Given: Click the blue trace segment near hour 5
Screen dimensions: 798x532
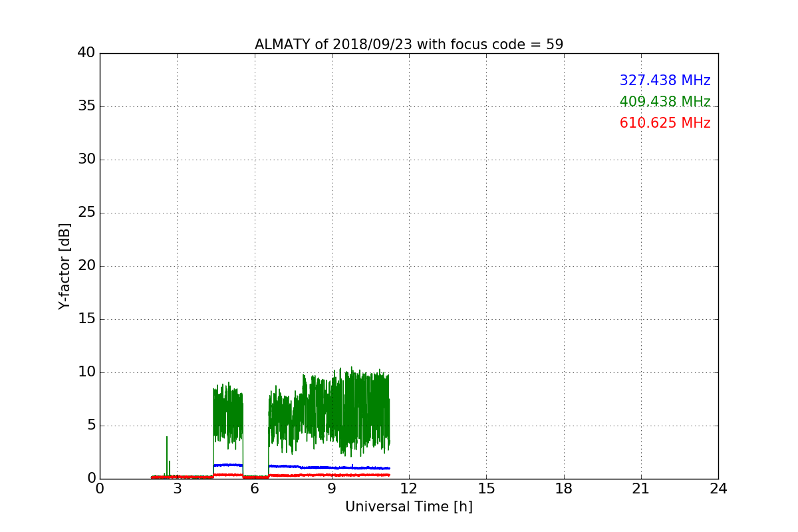Looking at the screenshot, I should point(228,465).
